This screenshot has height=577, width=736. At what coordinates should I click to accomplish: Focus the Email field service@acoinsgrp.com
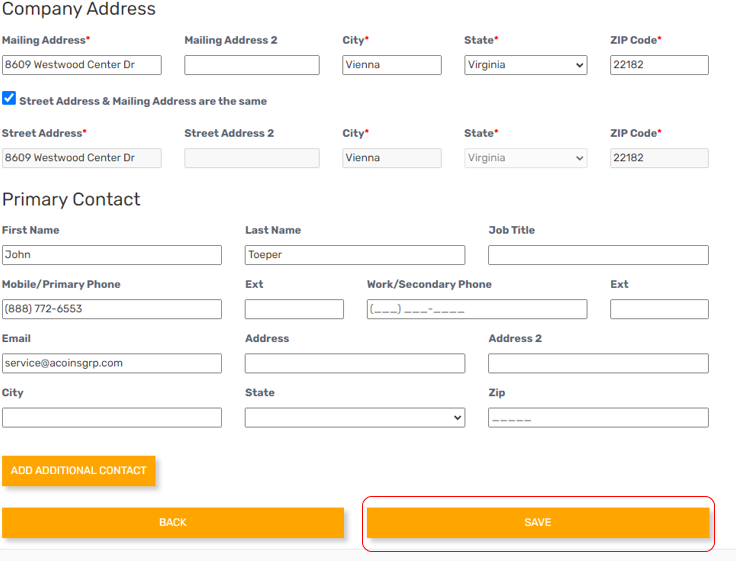tap(112, 363)
